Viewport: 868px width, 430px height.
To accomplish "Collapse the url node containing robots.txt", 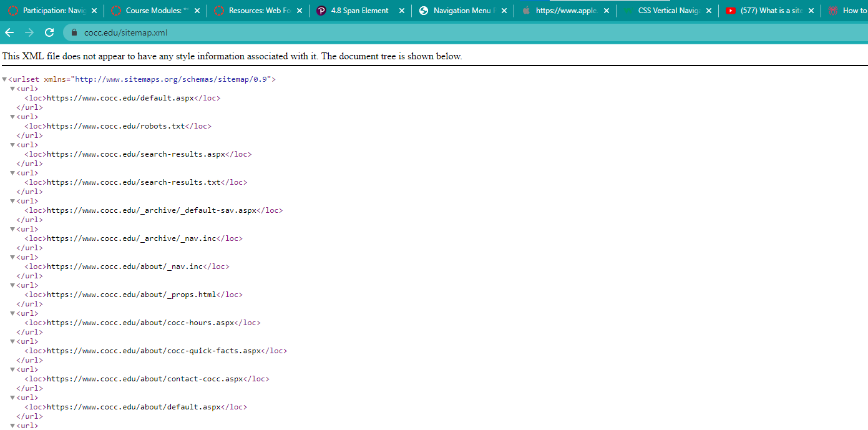I will point(12,117).
